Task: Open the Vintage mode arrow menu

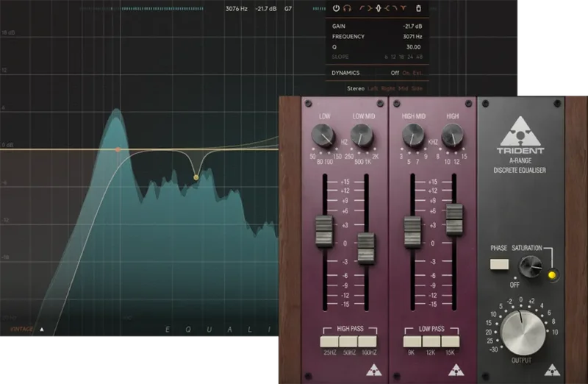Action: pos(42,330)
